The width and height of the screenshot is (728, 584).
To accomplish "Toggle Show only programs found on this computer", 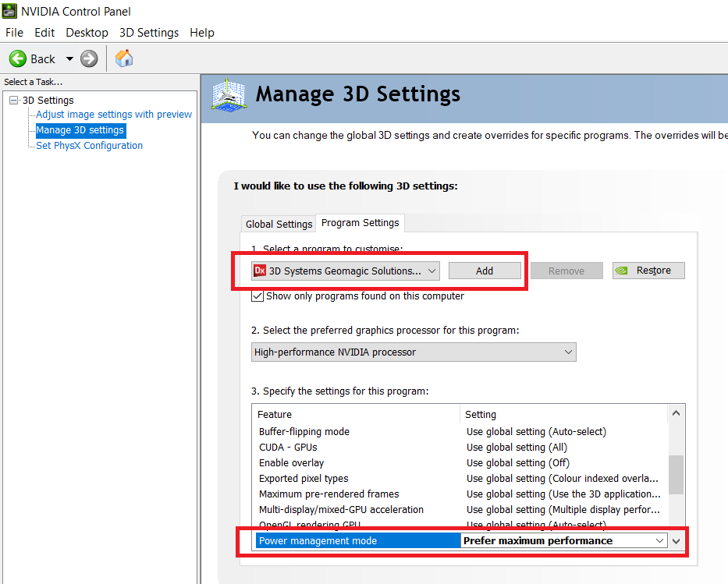I will [257, 296].
